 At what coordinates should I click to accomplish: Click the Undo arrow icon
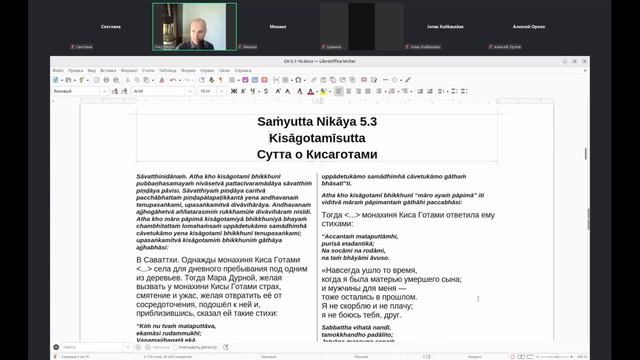[x=173, y=80]
